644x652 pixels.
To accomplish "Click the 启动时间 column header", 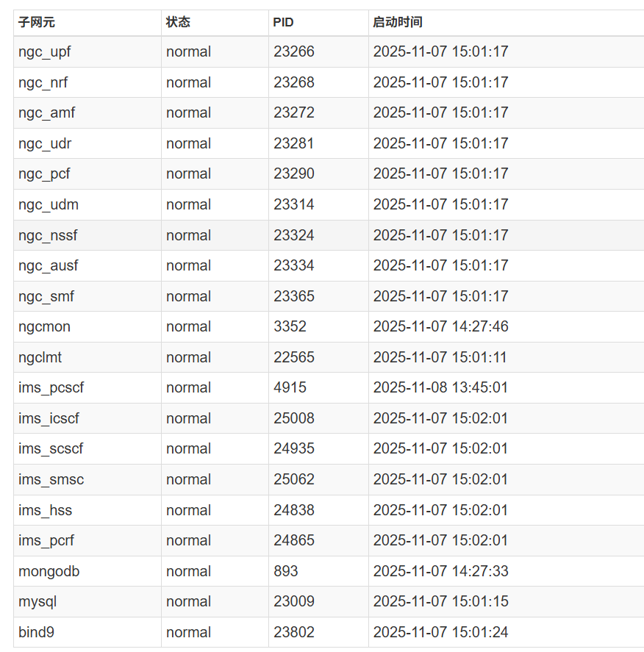I will 398,22.
